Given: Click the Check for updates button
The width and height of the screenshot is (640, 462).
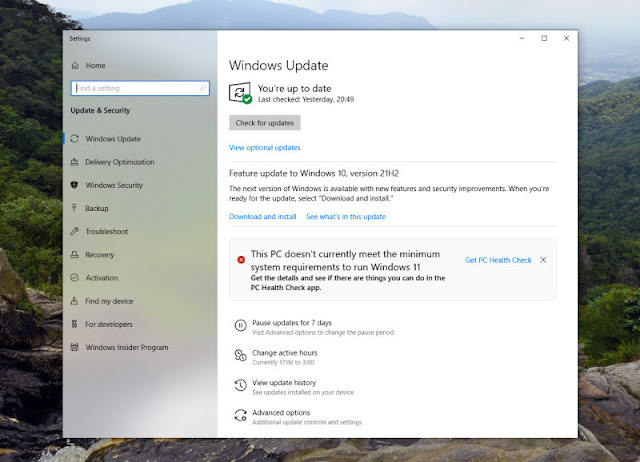Looking at the screenshot, I should click(264, 123).
